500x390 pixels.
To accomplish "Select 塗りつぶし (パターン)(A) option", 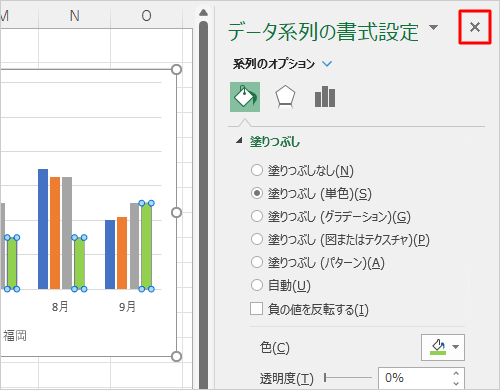I will (x=257, y=262).
